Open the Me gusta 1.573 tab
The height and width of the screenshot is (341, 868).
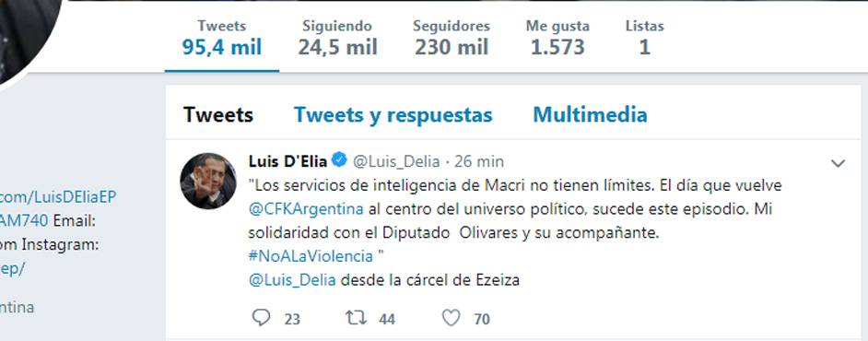(557, 38)
